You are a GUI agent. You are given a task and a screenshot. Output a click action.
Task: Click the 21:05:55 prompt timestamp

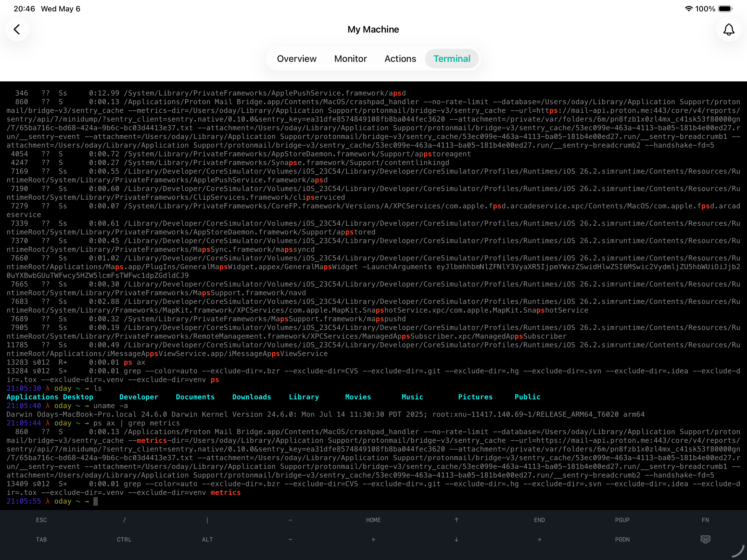point(24,501)
